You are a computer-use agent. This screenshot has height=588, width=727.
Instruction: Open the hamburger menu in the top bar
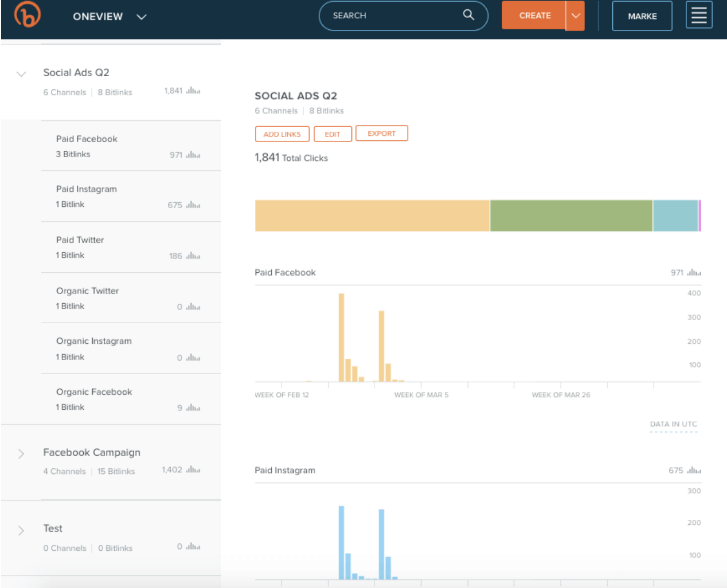tap(698, 15)
